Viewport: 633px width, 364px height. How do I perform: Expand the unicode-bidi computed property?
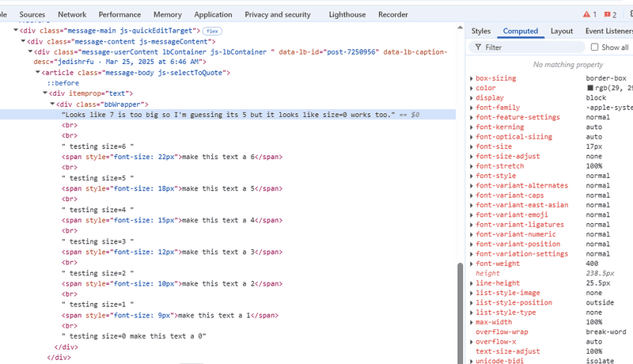tap(471, 361)
